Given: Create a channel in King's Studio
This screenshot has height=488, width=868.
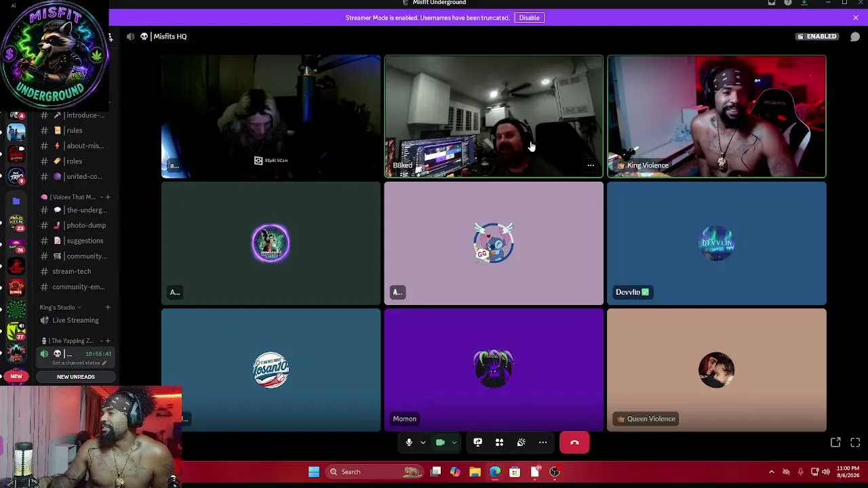Looking at the screenshot, I should point(108,308).
